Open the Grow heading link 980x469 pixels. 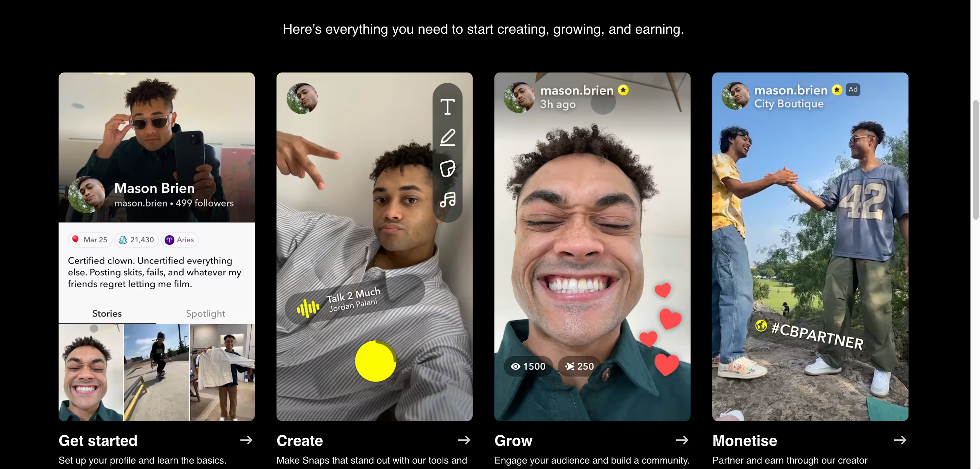pyautogui.click(x=513, y=440)
